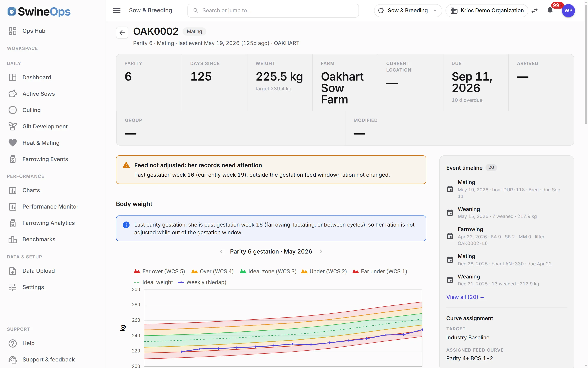This screenshot has height=368, width=588.
Task: Toggle Far under (WCS 1) legend series
Action: coord(380,271)
